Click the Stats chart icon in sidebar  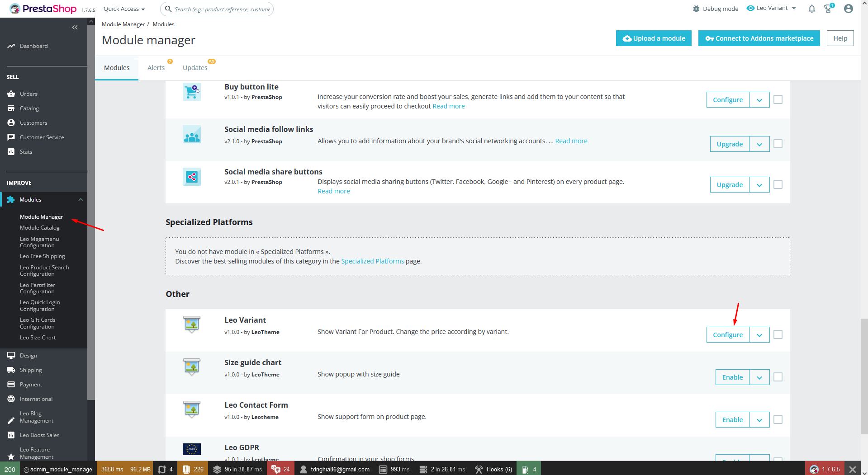11,152
